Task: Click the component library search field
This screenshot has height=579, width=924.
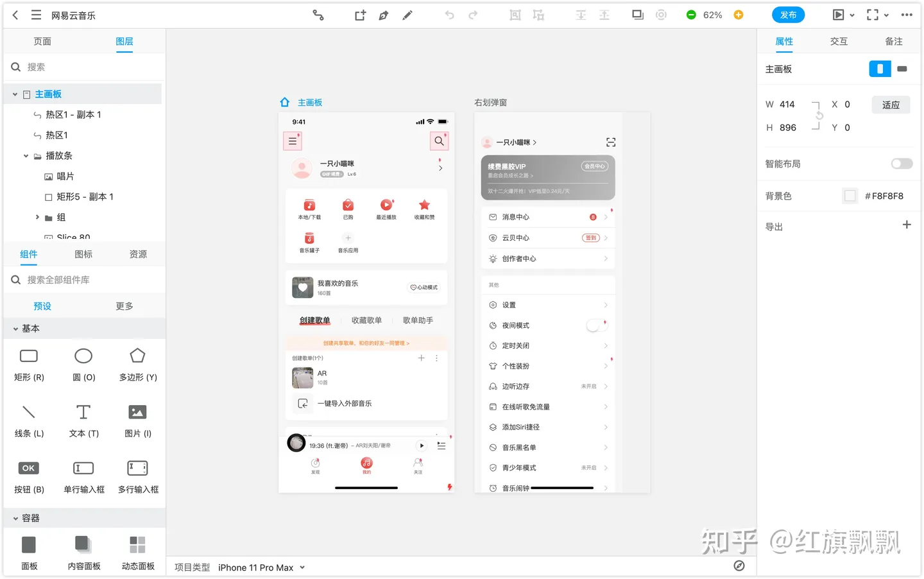Action: (x=85, y=280)
